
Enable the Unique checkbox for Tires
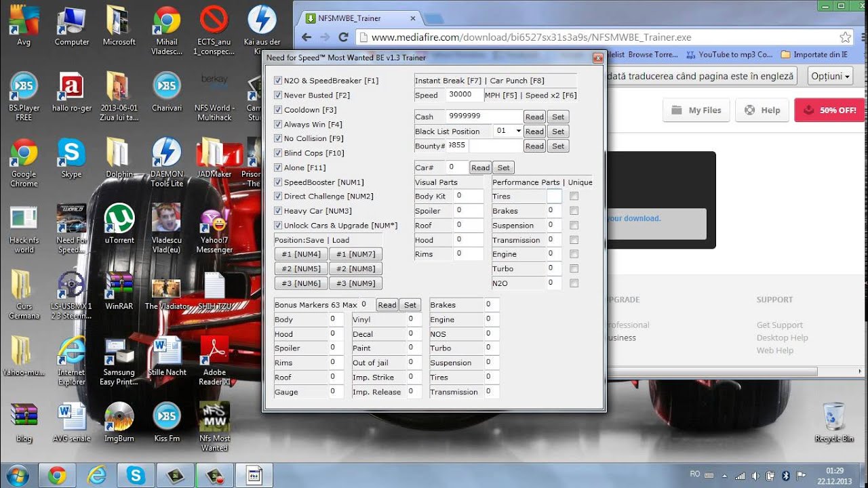pyautogui.click(x=574, y=197)
